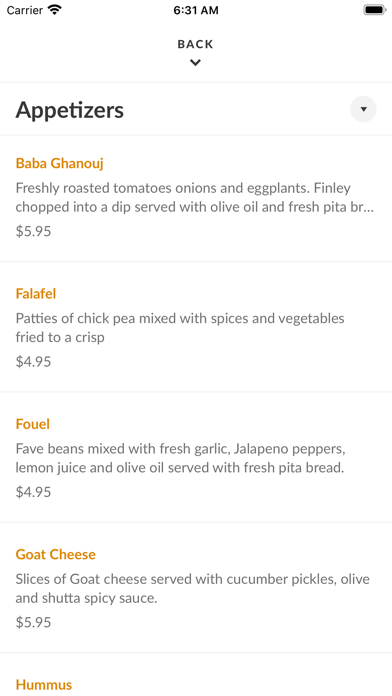Open the Baba Ghanouj description text
Image resolution: width=392 pixels, height=696 pixels.
[194, 198]
